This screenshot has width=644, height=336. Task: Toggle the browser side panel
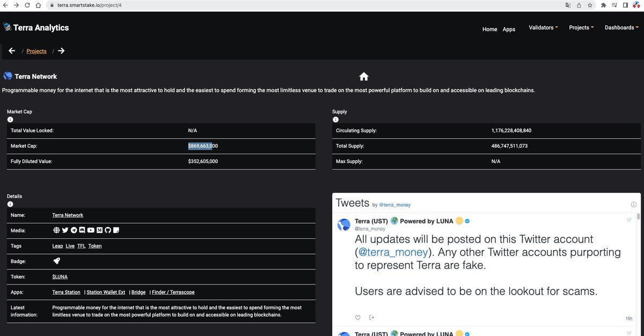click(x=625, y=5)
